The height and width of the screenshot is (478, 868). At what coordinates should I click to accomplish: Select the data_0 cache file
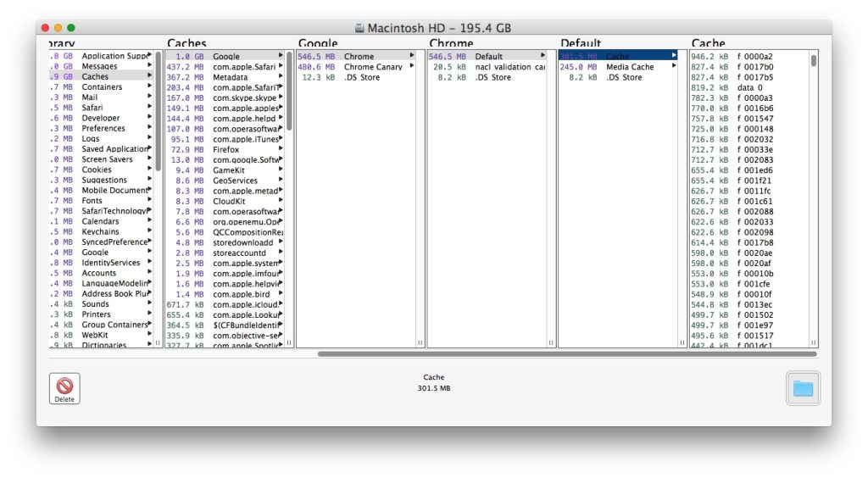[749, 87]
